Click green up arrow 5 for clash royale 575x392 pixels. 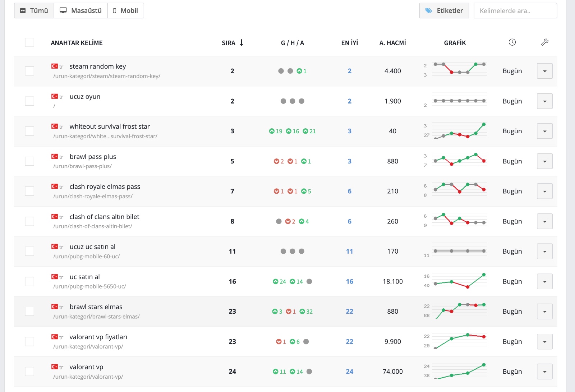(306, 192)
